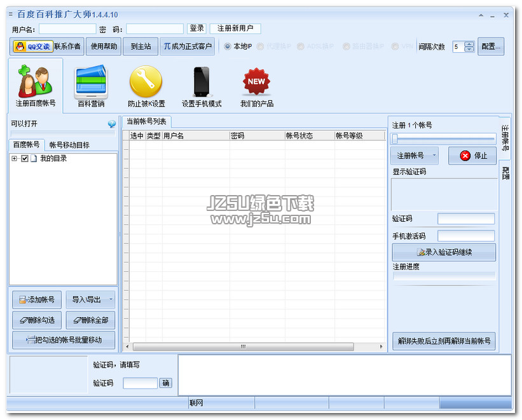
Task: Click the 类型 column header
Action: pos(154,136)
